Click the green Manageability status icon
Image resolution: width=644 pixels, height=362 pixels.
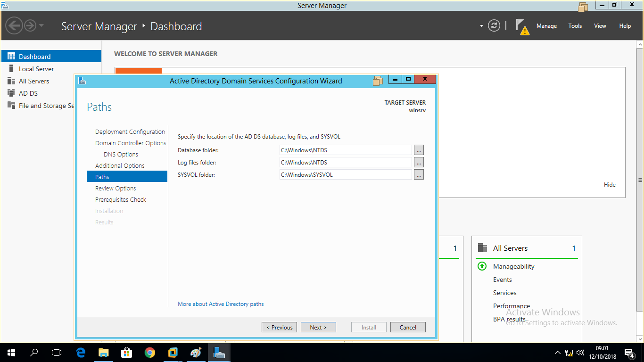pyautogui.click(x=482, y=266)
